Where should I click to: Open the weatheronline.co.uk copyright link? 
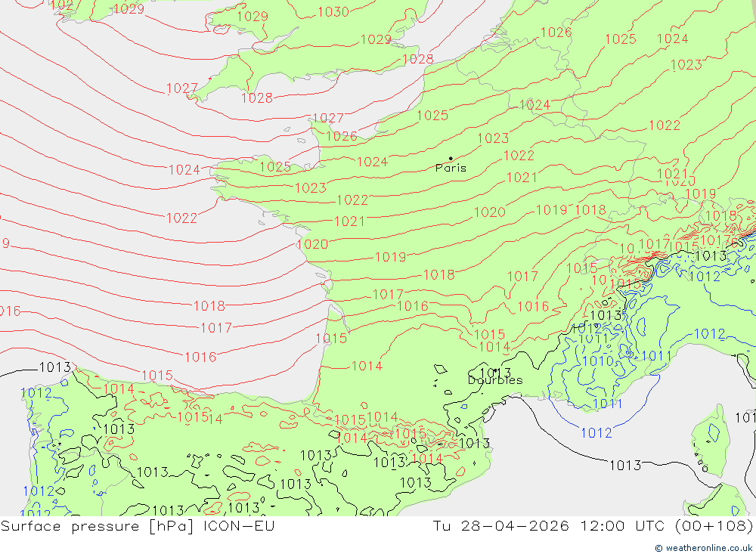pyautogui.click(x=704, y=548)
